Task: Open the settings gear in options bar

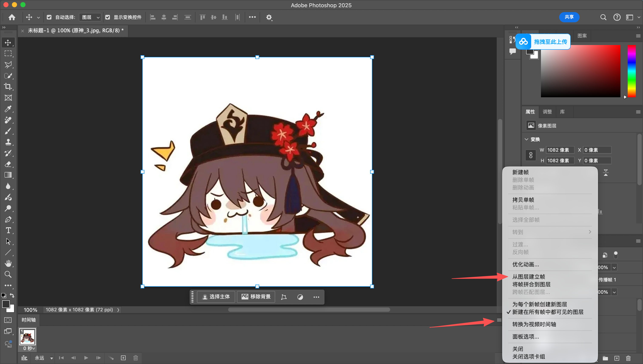Action: coord(269,17)
